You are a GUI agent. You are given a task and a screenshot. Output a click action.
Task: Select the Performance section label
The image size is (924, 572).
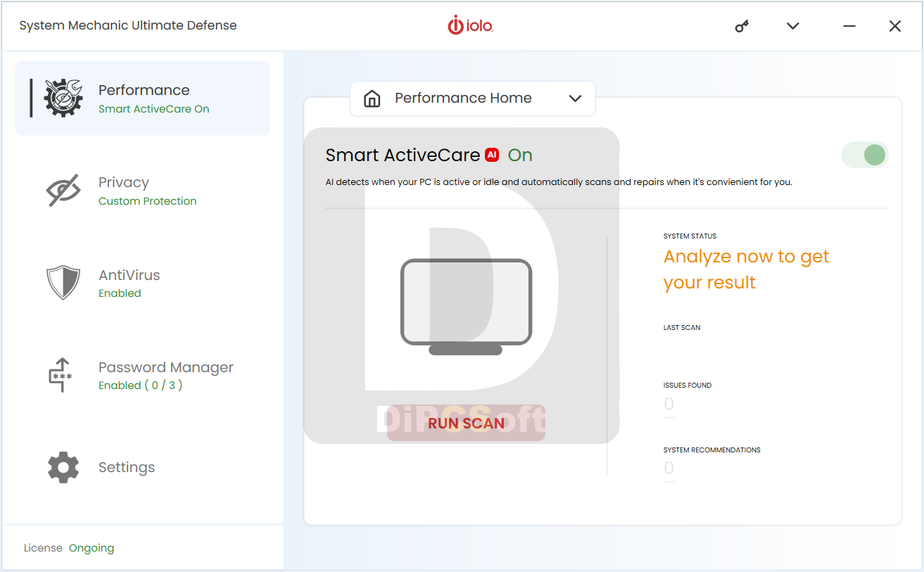click(x=144, y=90)
